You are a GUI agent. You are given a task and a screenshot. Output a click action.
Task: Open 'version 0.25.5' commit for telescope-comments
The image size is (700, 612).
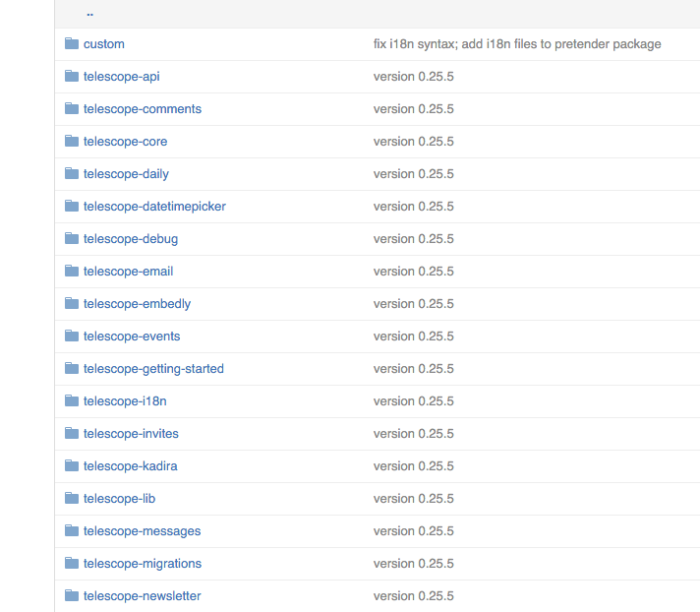[413, 109]
